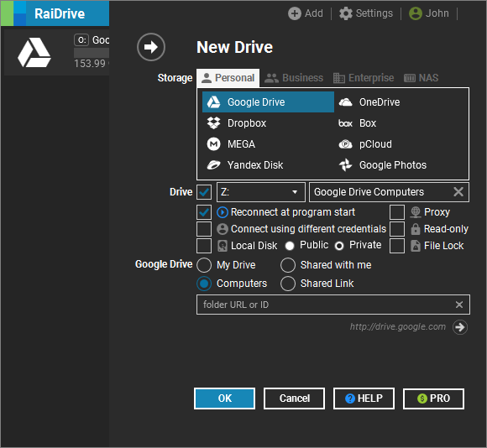This screenshot has width=487, height=448.
Task: Click the Reconnect play circle icon
Action: [223, 212]
